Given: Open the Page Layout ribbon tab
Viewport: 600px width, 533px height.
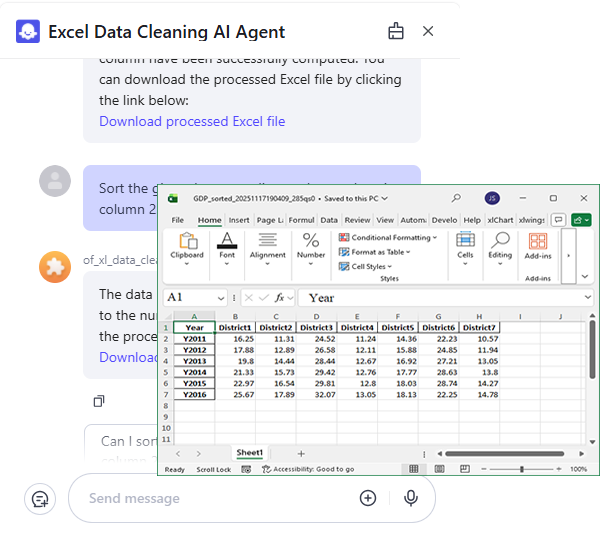Looking at the screenshot, I should click(270, 220).
